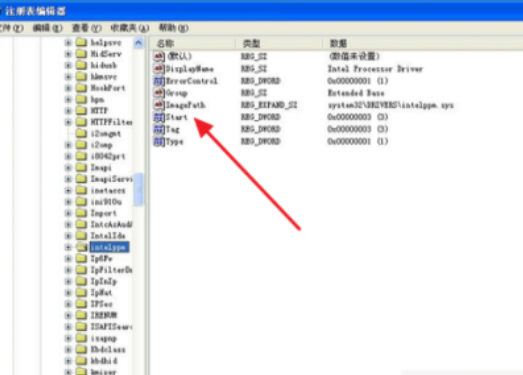Open the 帮助(H) menu

[x=174, y=28]
